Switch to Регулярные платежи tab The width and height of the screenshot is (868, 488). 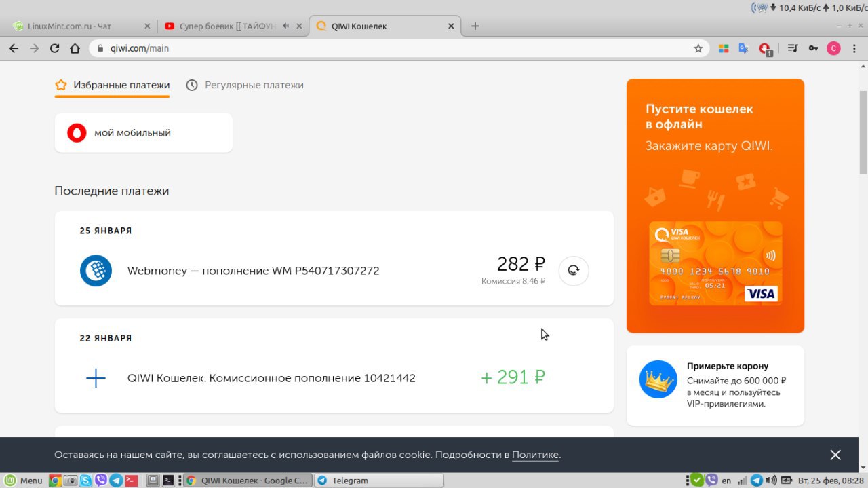coord(245,85)
